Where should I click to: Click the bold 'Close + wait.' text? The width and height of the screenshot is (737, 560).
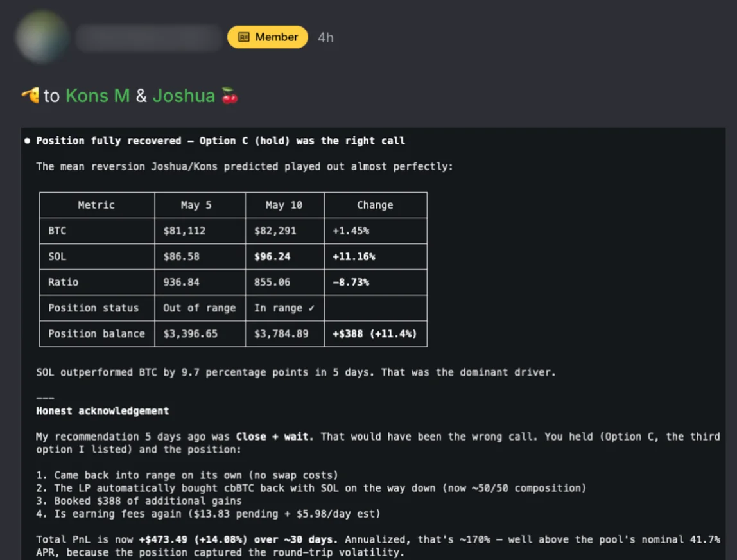[275, 437]
